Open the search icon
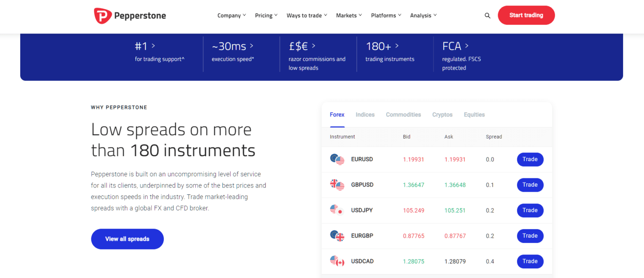 tap(487, 15)
